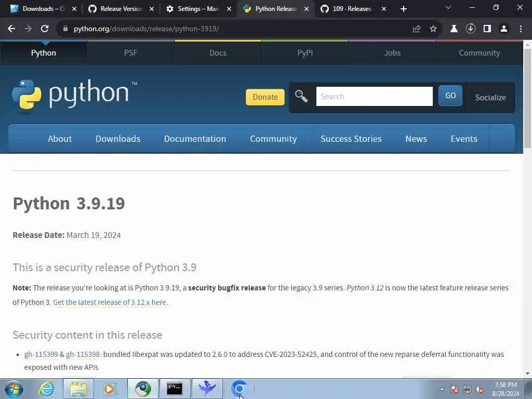Open the Chrome downloads icon
This screenshot has height=399, width=532.
(x=470, y=29)
